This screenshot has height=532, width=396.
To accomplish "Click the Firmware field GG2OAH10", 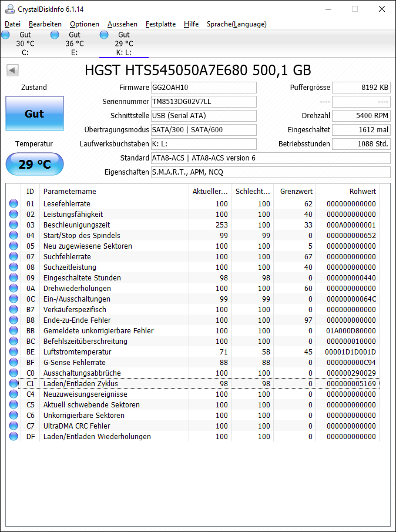I will click(x=204, y=88).
